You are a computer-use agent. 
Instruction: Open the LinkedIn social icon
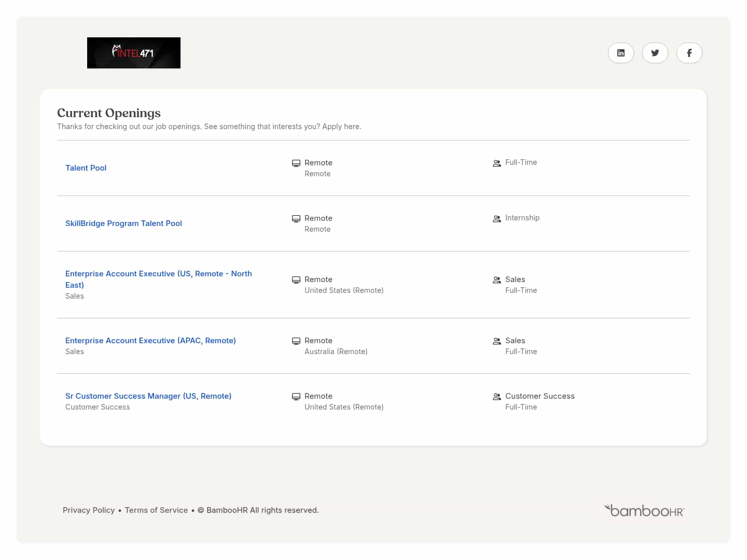click(x=620, y=53)
